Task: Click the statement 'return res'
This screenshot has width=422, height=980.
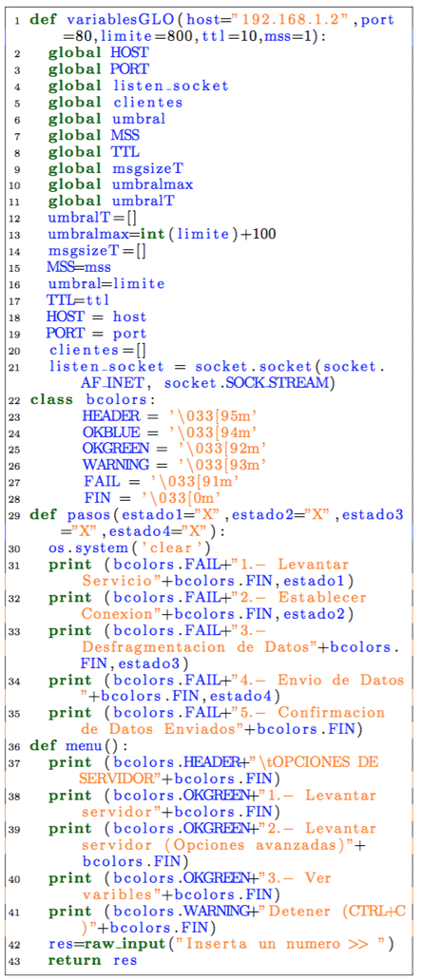Action: click(92, 960)
